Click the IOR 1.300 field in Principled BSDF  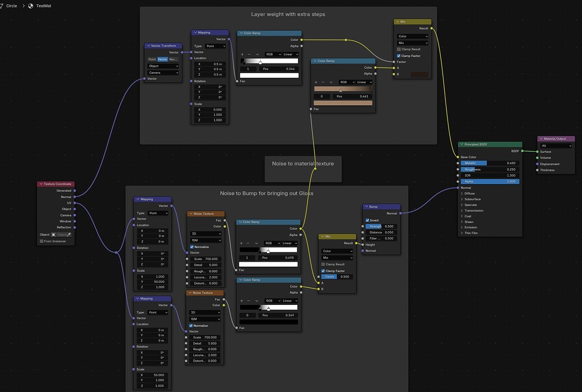coord(490,175)
